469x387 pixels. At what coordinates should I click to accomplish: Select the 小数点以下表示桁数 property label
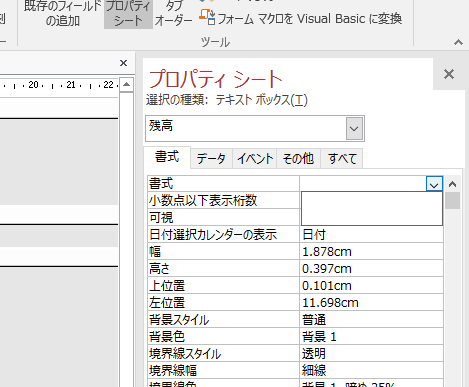(223, 201)
